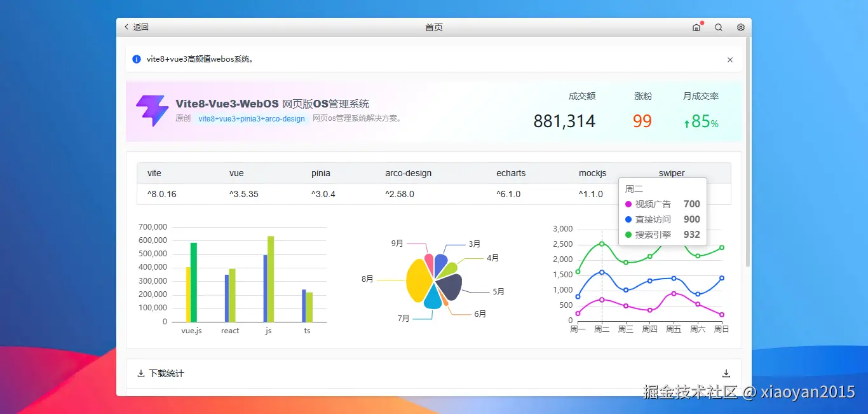This screenshot has width=868, height=414.
Task: Click the vite8+vue3+pinia3+arco-design tag
Action: [252, 119]
